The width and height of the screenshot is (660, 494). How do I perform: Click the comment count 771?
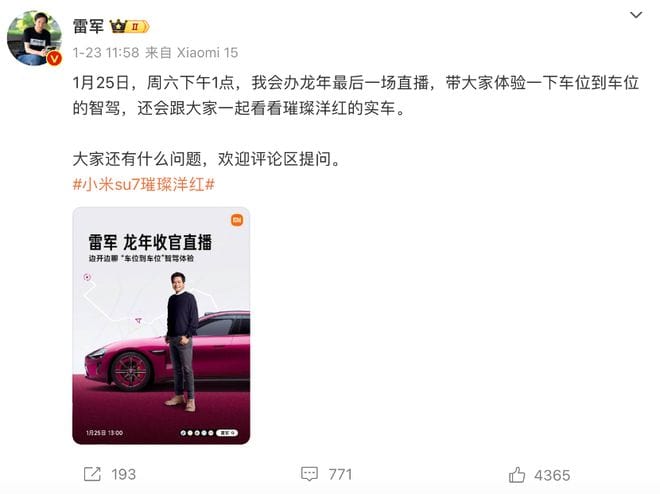click(340, 475)
